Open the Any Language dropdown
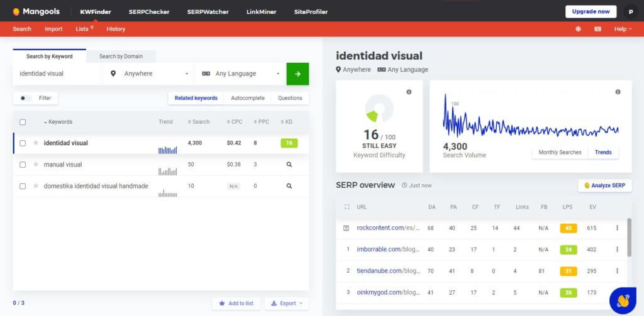This screenshot has height=316, width=644. 240,74
